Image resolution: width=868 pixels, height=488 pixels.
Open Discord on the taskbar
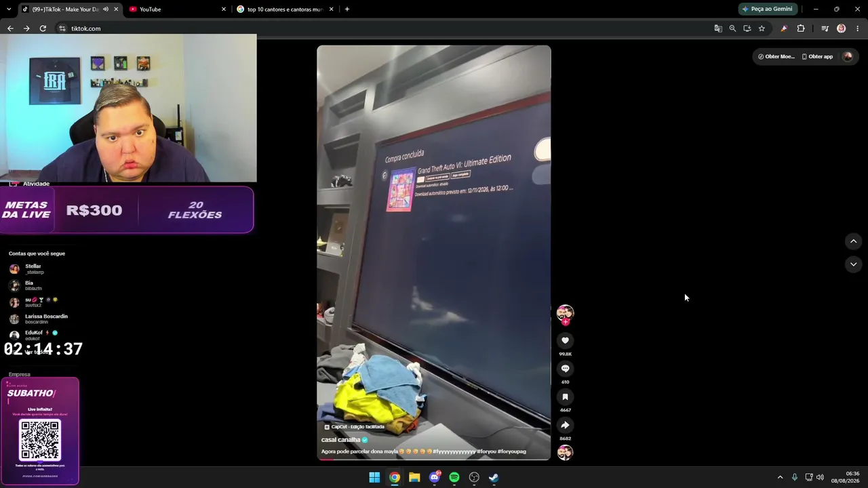tap(435, 477)
